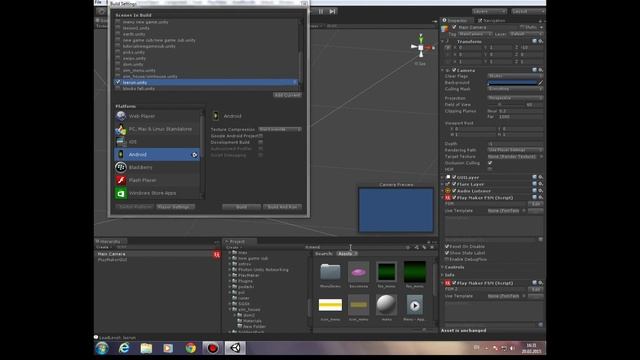Collapse the sim_house folder in the Project tree

230,310
